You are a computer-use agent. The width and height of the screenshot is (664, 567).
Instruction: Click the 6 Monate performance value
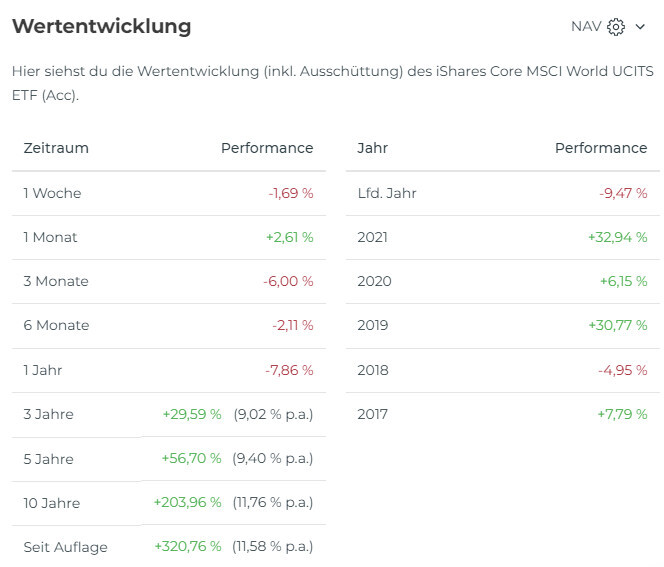pos(292,325)
